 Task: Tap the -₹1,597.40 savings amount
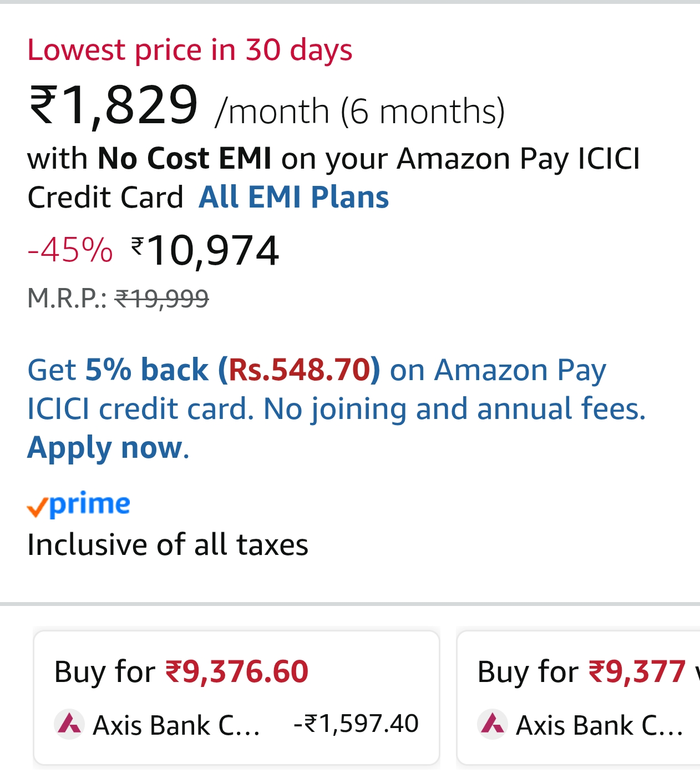(356, 724)
